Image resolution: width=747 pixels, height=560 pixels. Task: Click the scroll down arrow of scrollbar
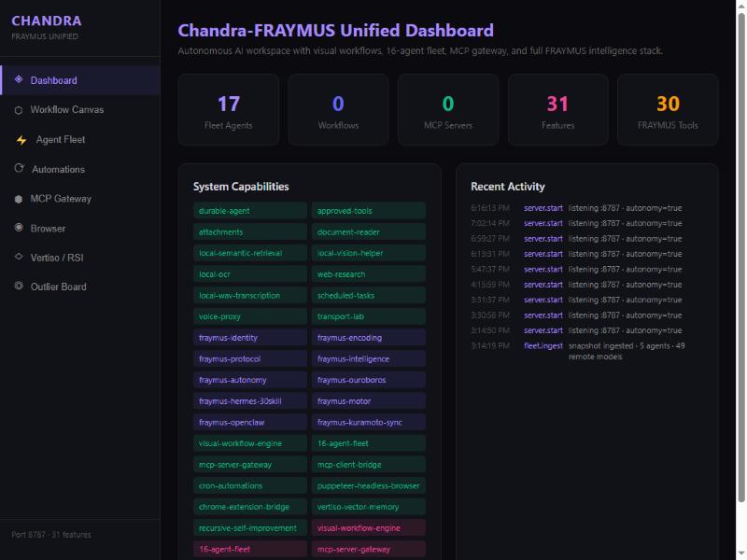741,553
